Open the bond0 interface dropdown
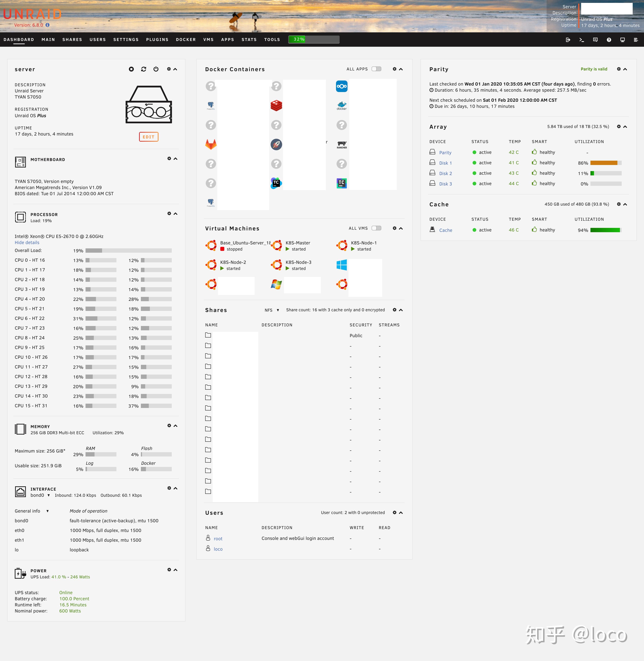 click(x=40, y=495)
